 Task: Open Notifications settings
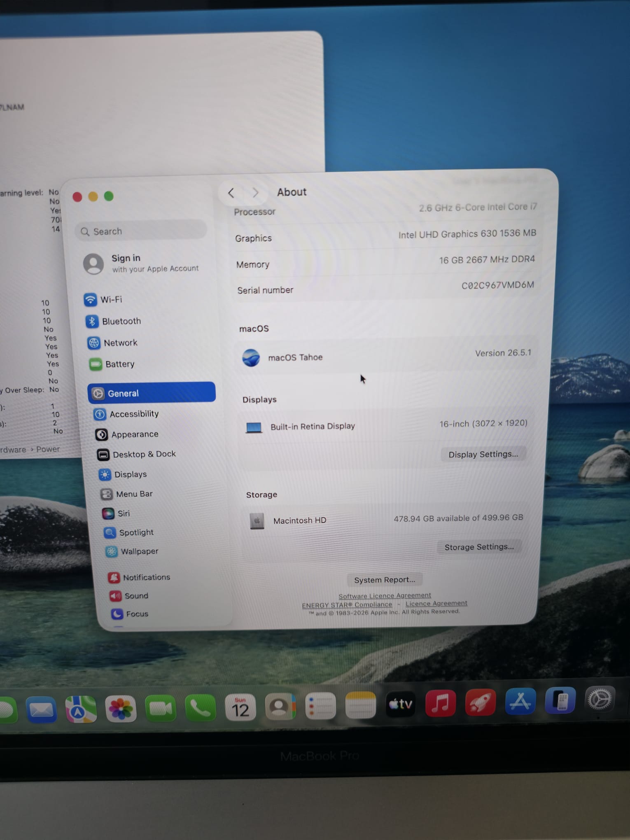coord(139,577)
